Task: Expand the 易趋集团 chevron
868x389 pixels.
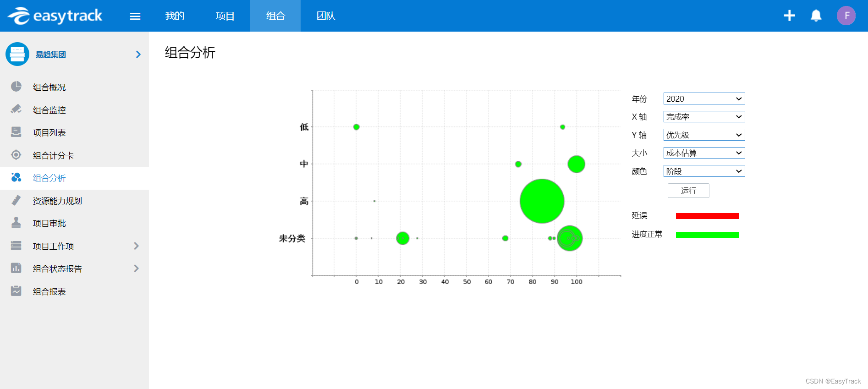Action: coord(138,55)
